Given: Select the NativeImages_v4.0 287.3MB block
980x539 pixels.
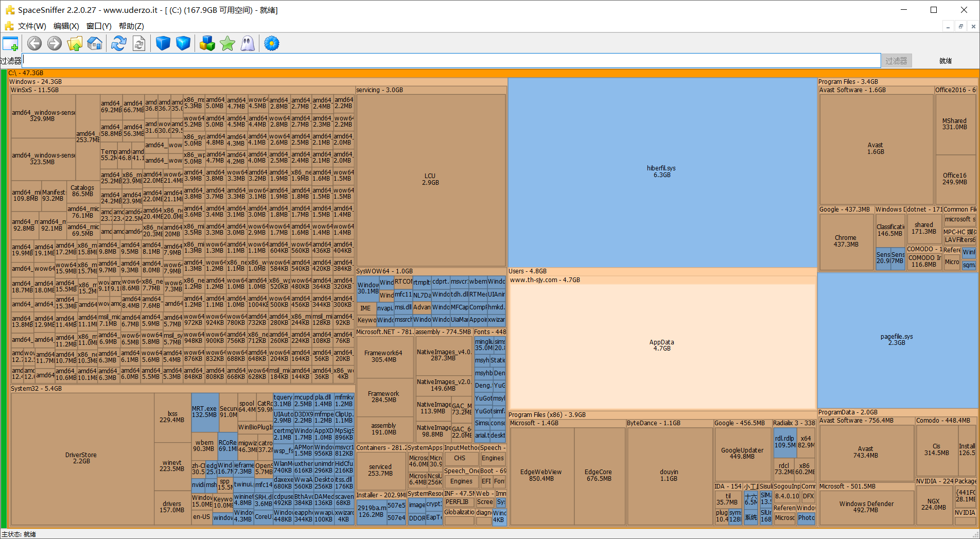Looking at the screenshot, I should [443, 355].
